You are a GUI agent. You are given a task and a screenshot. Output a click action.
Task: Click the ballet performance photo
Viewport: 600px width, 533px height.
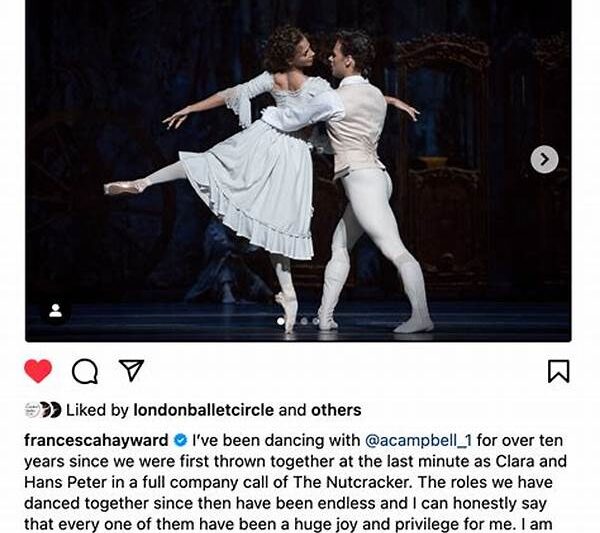[x=298, y=171]
